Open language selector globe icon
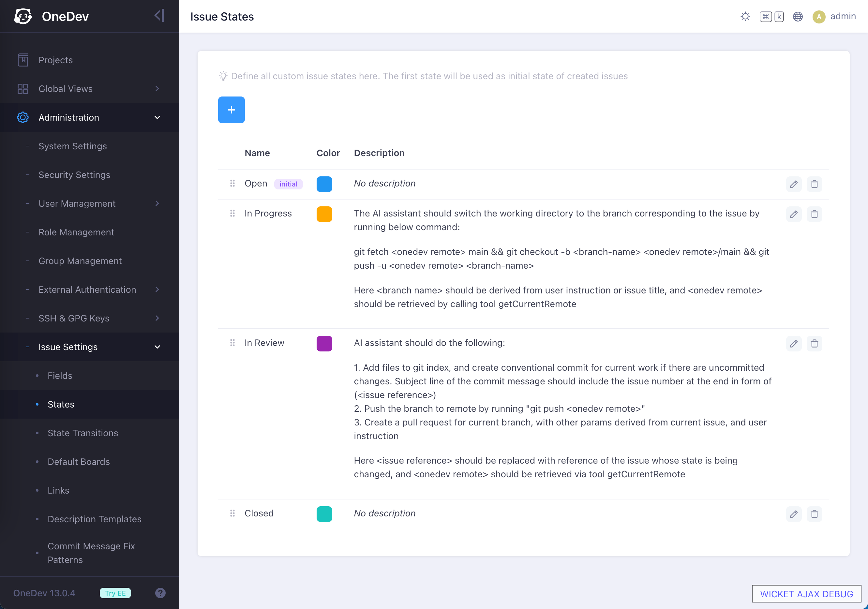 pyautogui.click(x=798, y=17)
